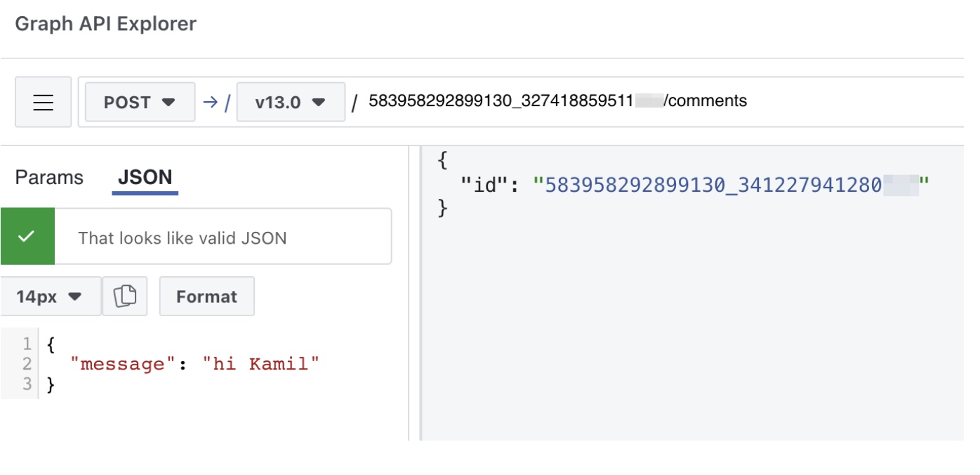980x475 pixels.
Task: Click the Format button
Action: [206, 297]
